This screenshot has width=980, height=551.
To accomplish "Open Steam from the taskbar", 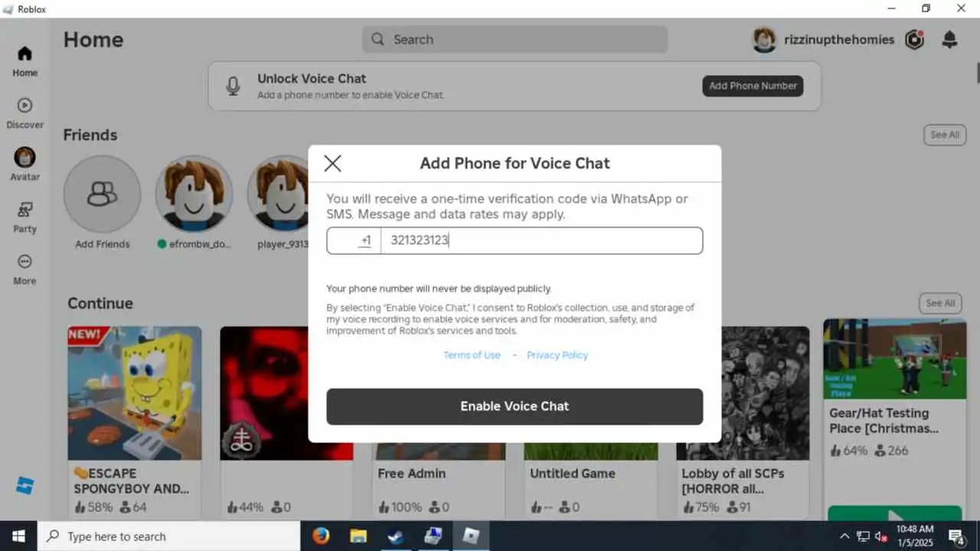I will (x=395, y=536).
